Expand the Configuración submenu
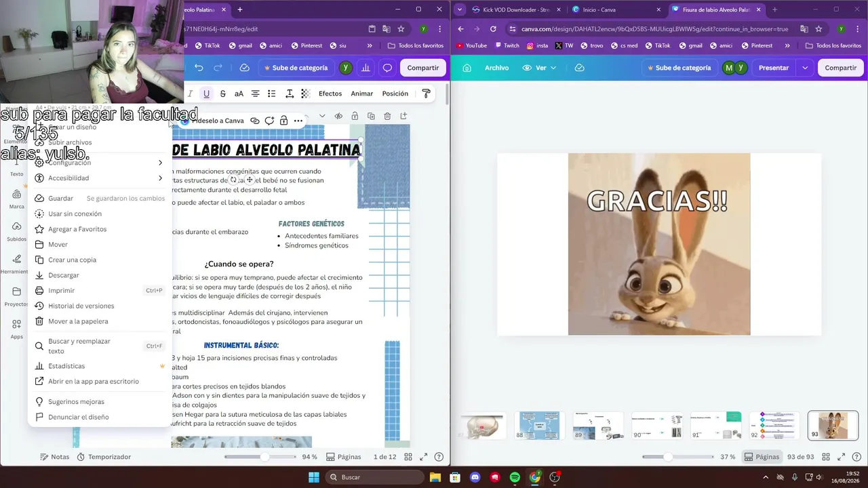The width and height of the screenshot is (868, 488). (100, 163)
